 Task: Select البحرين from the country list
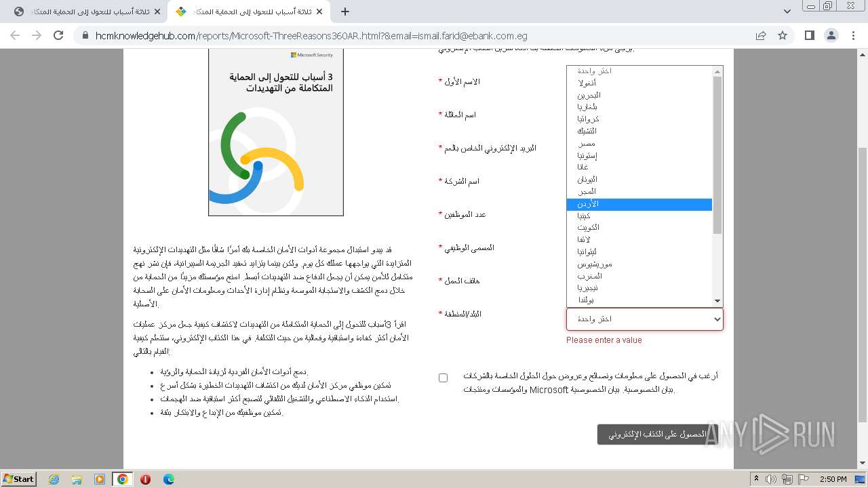point(639,95)
